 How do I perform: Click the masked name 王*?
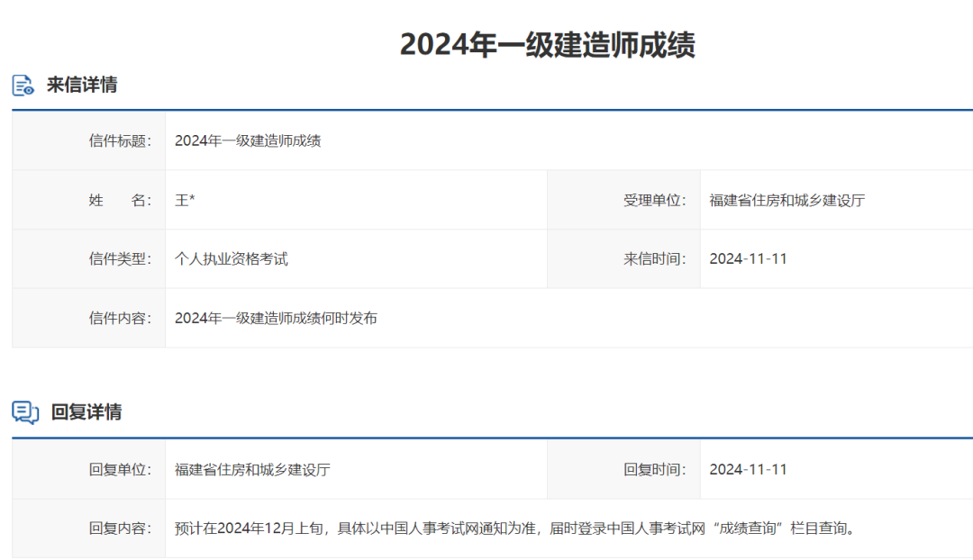pyautogui.click(x=184, y=199)
